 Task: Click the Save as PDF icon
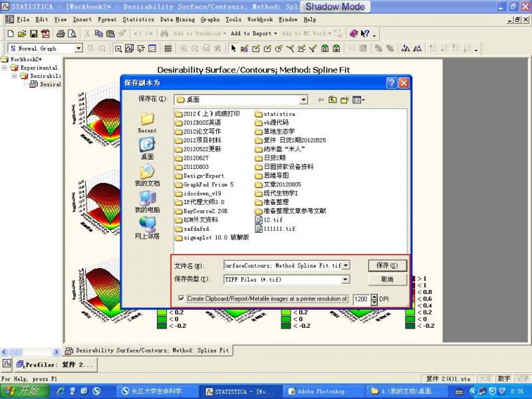(x=45, y=34)
